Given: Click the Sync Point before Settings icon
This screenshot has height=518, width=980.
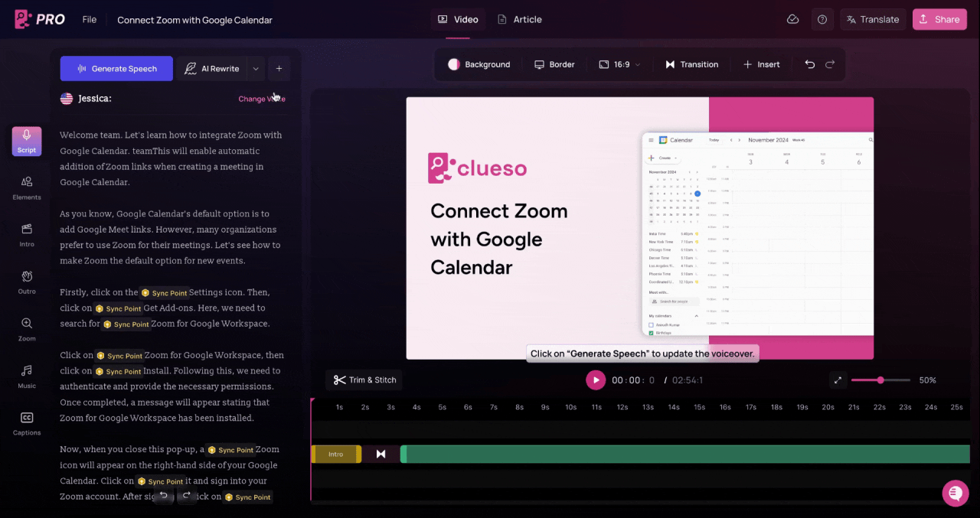Looking at the screenshot, I should click(x=164, y=293).
